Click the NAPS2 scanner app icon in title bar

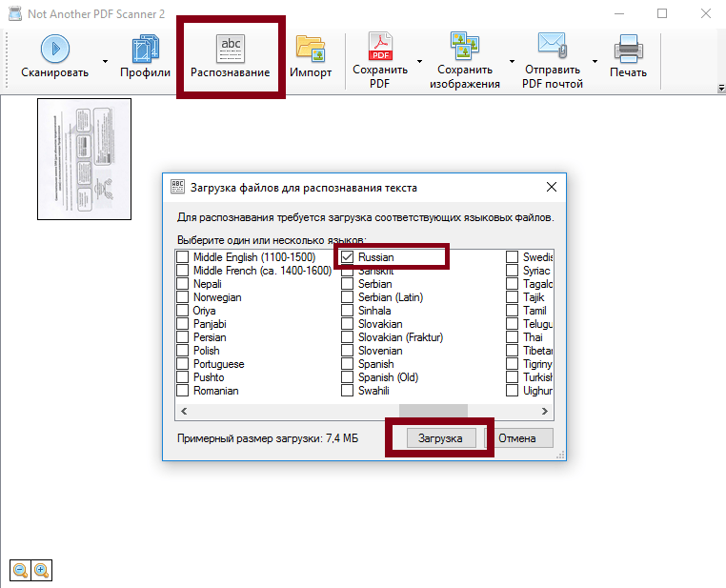click(x=15, y=14)
